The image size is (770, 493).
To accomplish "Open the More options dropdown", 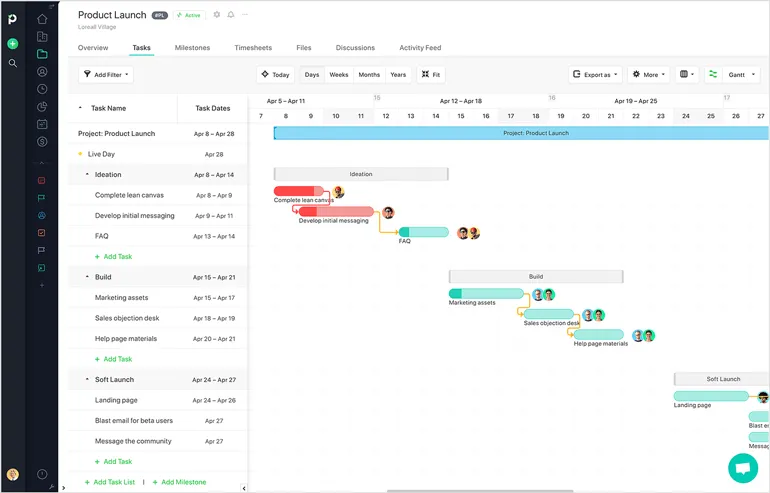I will (649, 75).
